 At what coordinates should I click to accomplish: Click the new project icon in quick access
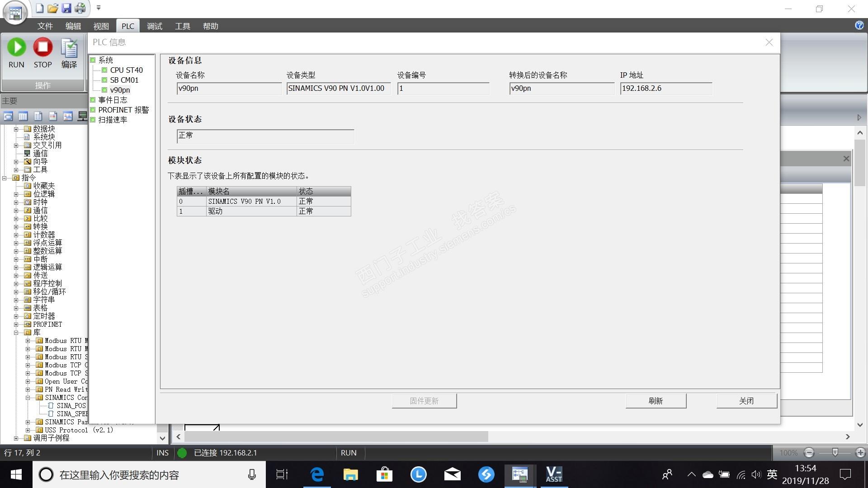pos(40,8)
